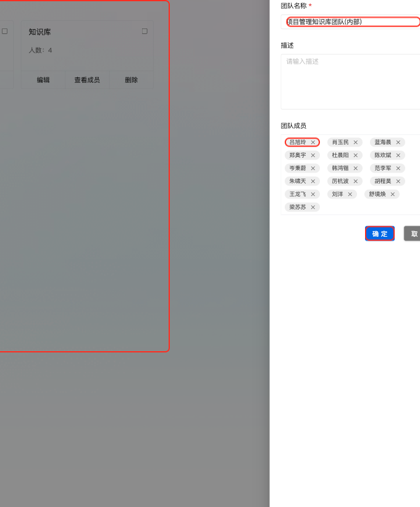Click the 编辑 action on 知识库 card

click(x=43, y=80)
